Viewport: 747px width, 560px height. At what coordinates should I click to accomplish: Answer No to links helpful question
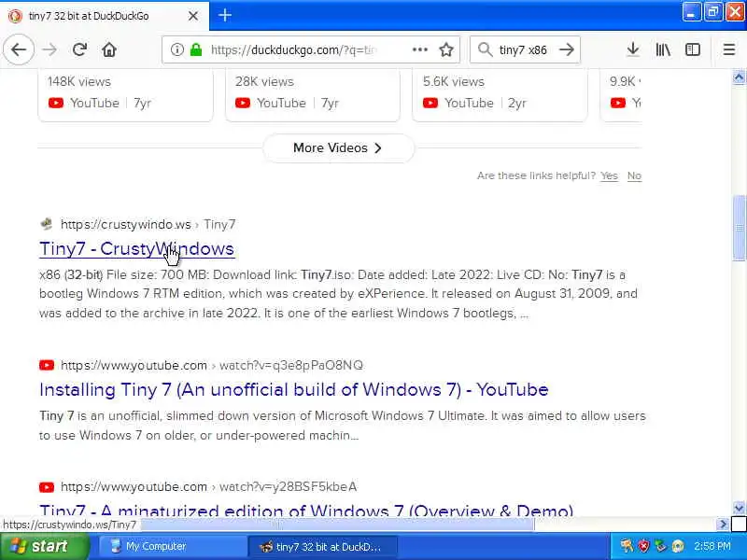634,175
